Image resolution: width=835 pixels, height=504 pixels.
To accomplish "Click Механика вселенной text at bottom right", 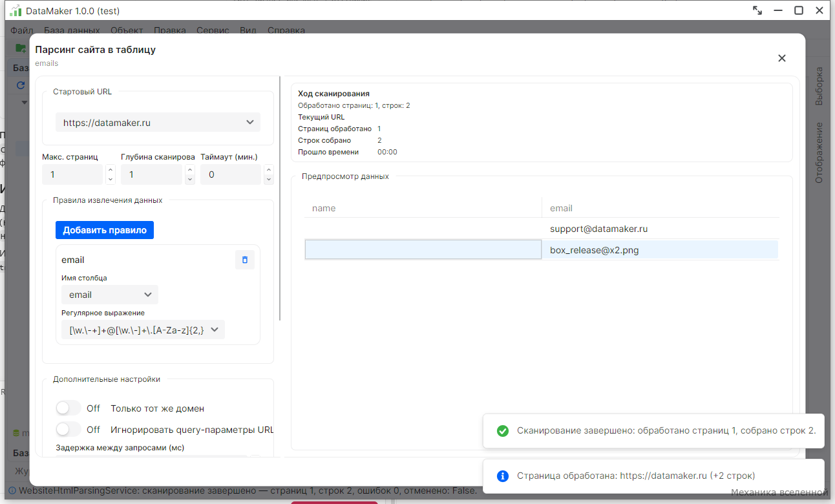I will pyautogui.click(x=779, y=492).
